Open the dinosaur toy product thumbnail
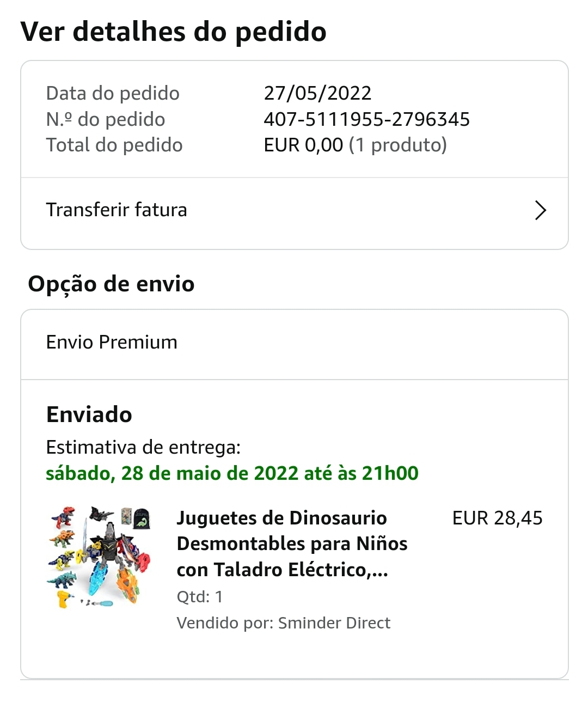The image size is (588, 702). point(99,557)
